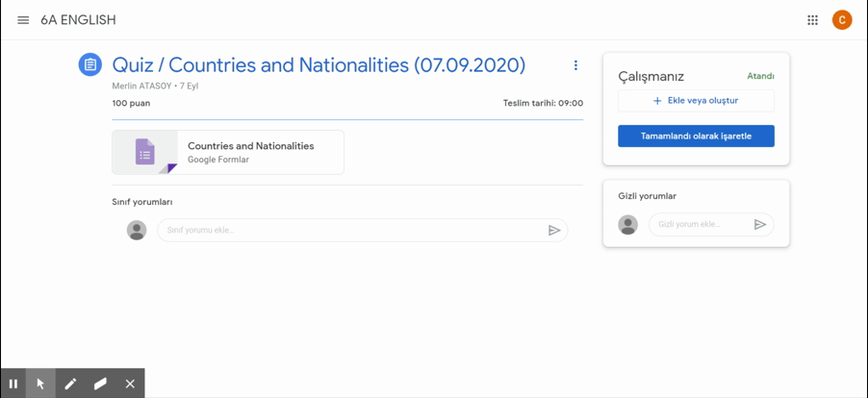
Task: Select the eraser tool
Action: [x=100, y=384]
